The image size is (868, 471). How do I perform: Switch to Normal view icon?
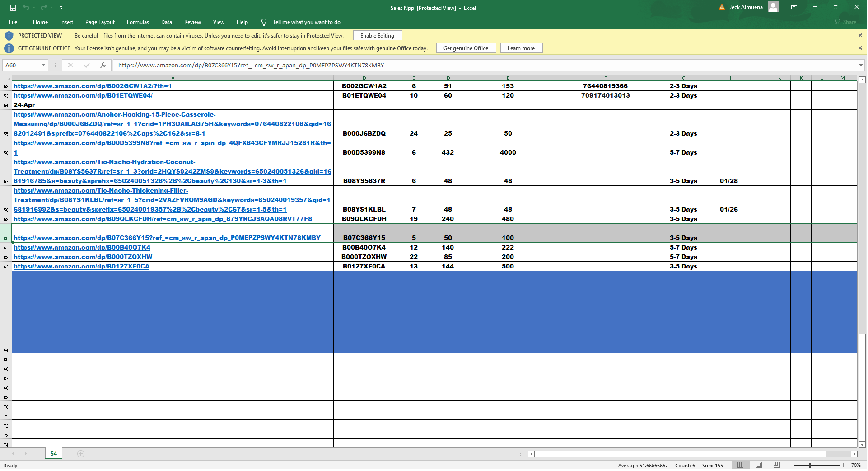pos(741,465)
